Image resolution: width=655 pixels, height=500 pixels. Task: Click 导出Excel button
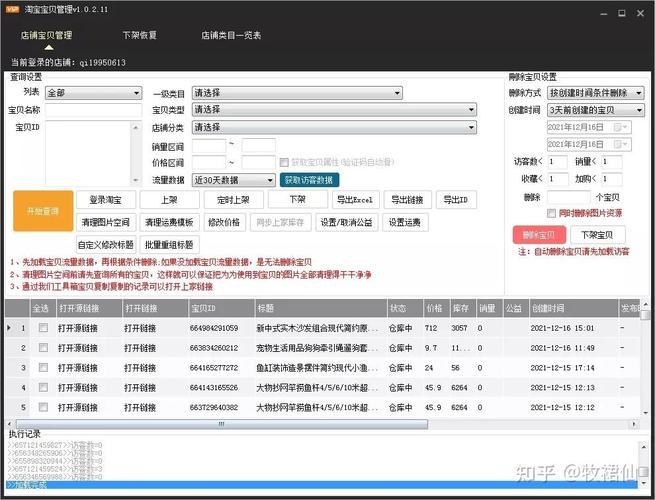[355, 200]
